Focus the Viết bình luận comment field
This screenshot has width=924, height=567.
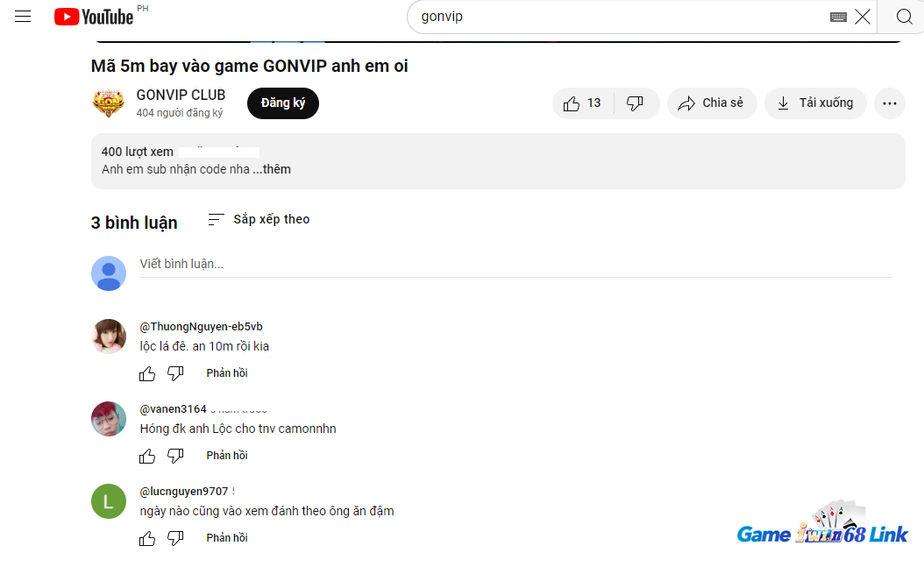(514, 264)
